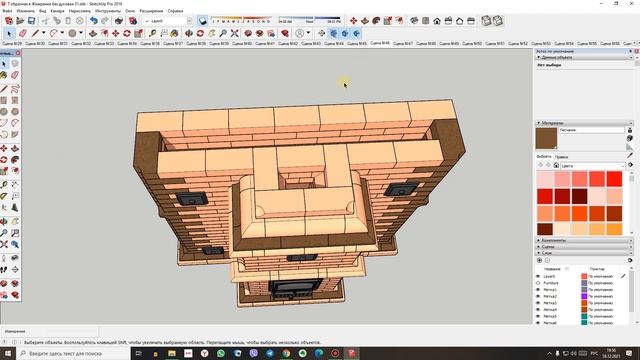
Task: Toggle visibility of Метка3 layer
Action: click(538, 303)
